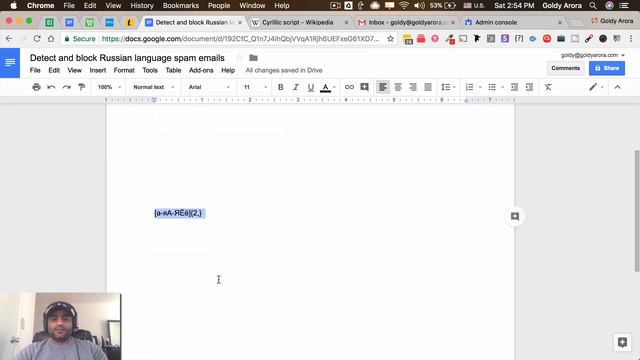Go back in Chrome
Image resolution: width=640 pixels, height=360 pixels.
pyautogui.click(x=9, y=39)
